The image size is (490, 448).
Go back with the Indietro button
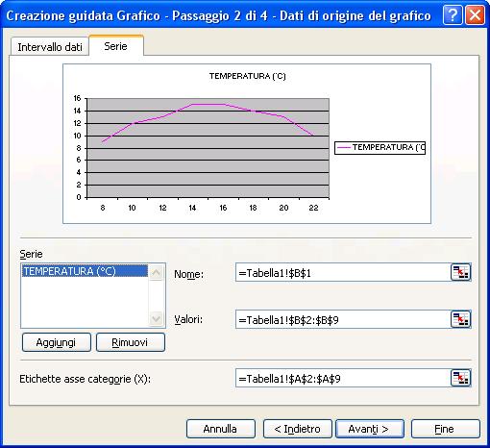[298, 429]
